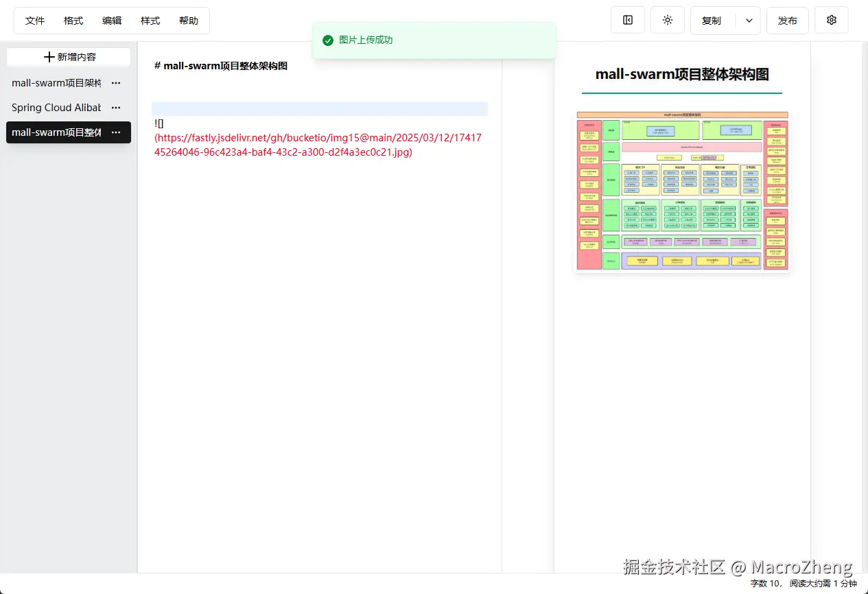The width and height of the screenshot is (868, 594).
Task: Click the architecture diagram image in preview
Action: click(682, 191)
